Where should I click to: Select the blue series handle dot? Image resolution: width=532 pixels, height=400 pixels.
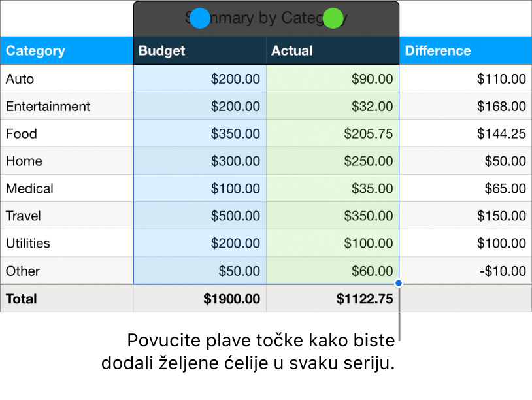tap(200, 18)
